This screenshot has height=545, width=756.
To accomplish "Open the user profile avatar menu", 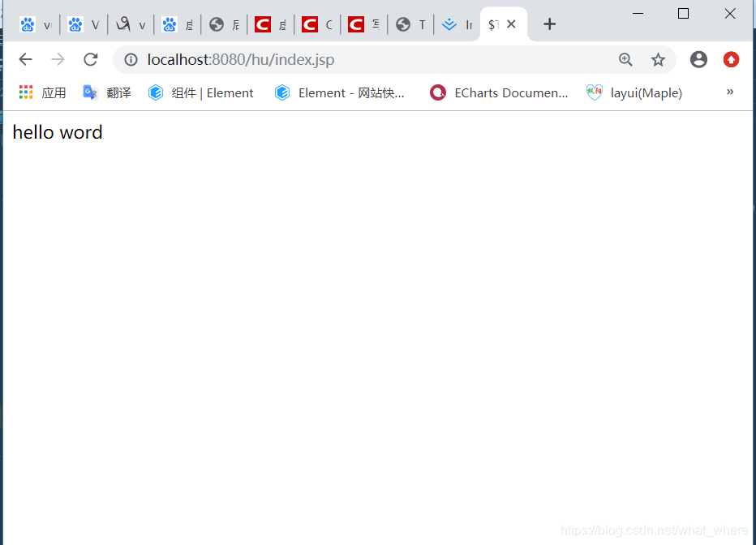I will coord(698,59).
